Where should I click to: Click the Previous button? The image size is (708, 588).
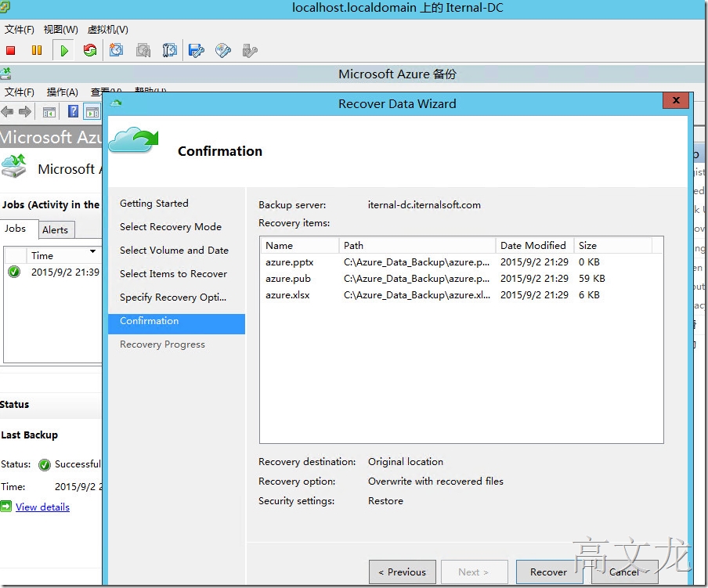point(403,572)
